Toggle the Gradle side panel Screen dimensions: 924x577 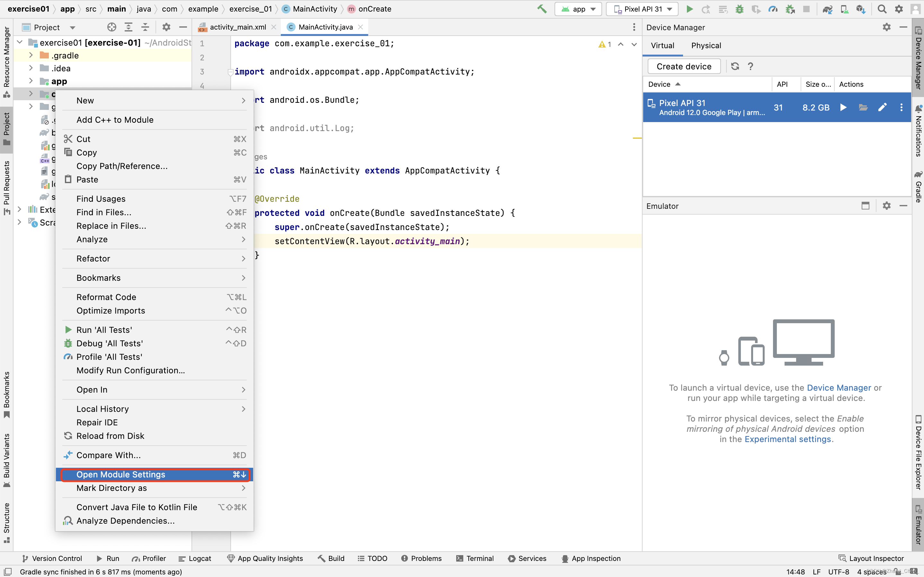[x=918, y=187]
